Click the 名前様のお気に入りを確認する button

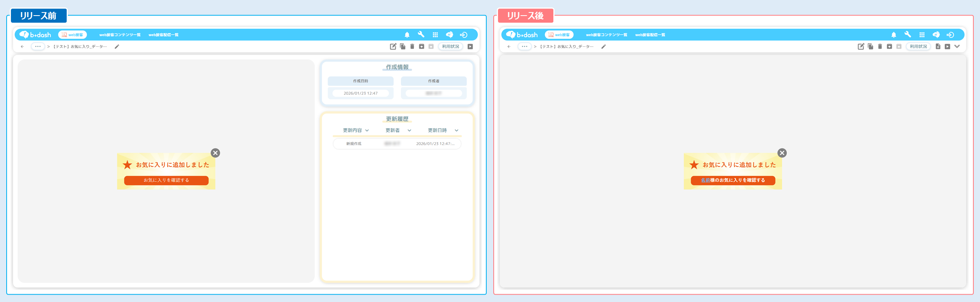pyautogui.click(x=733, y=180)
